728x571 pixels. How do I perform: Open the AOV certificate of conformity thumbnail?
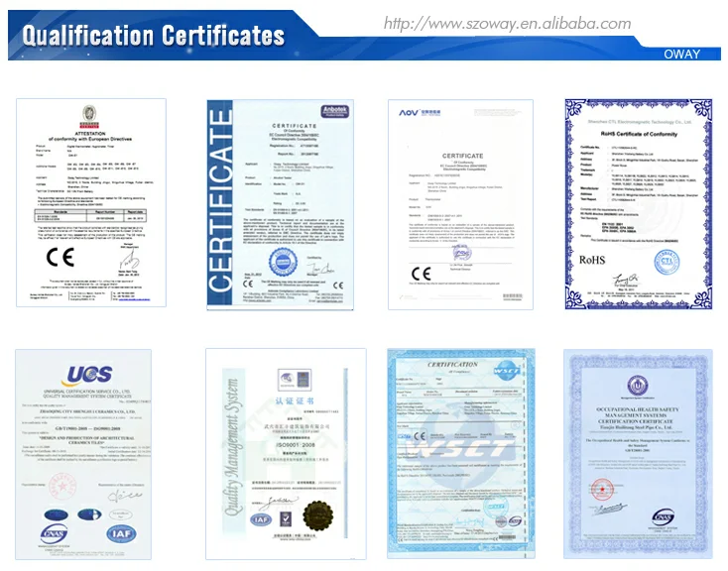point(460,204)
